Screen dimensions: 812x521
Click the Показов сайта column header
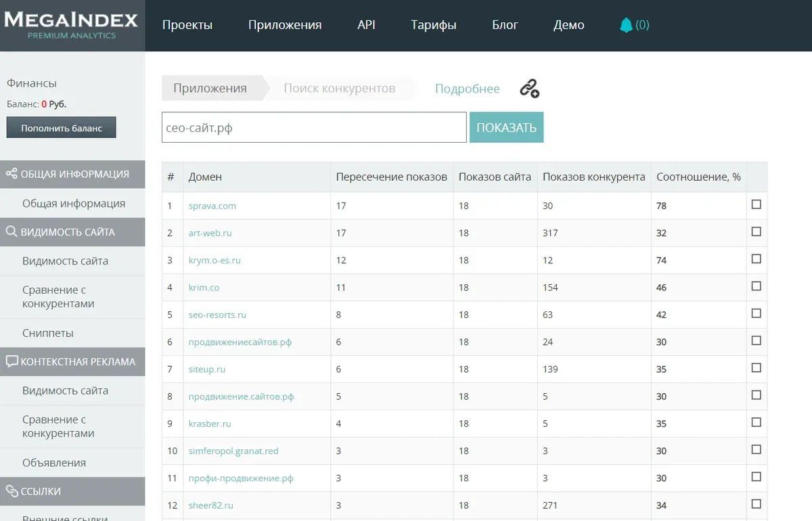click(x=495, y=177)
